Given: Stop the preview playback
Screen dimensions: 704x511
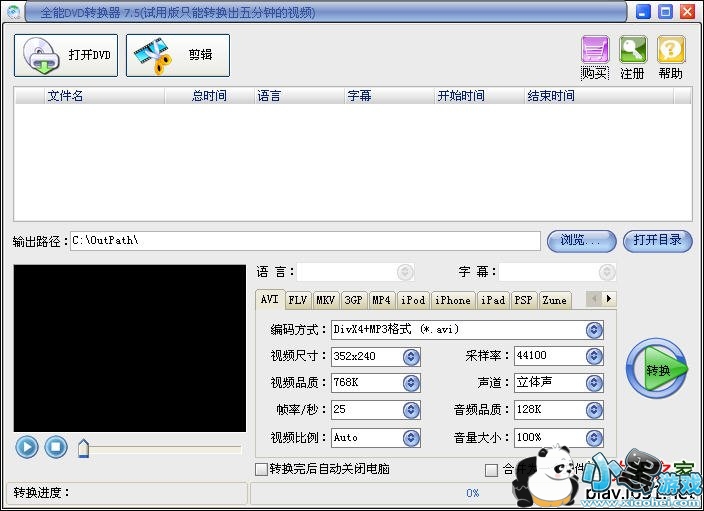Looking at the screenshot, I should 56,447.
